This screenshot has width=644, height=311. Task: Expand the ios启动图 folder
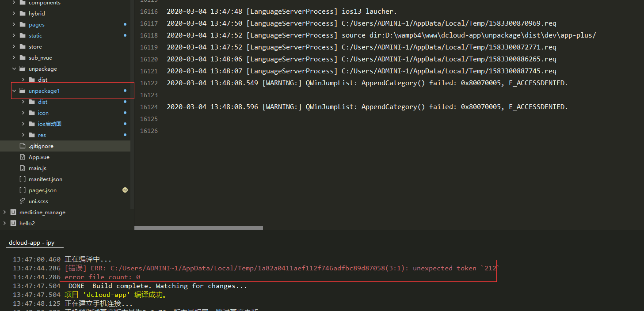tap(23, 124)
